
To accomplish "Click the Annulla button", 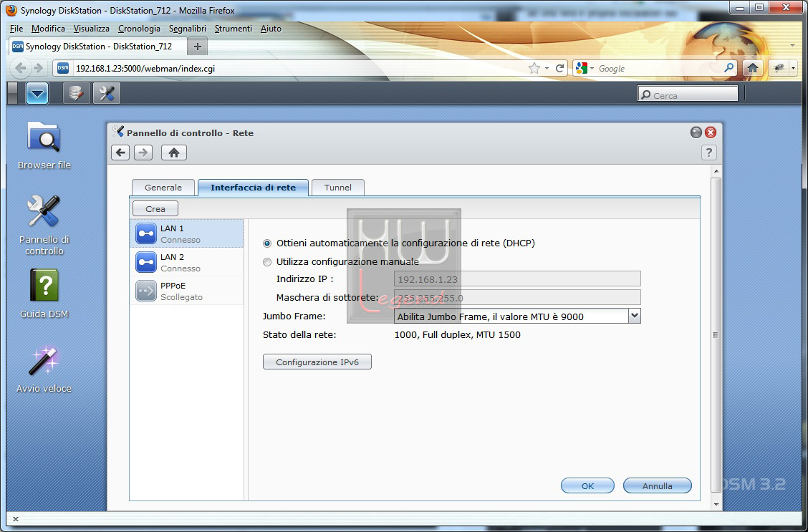I will tap(657, 485).
